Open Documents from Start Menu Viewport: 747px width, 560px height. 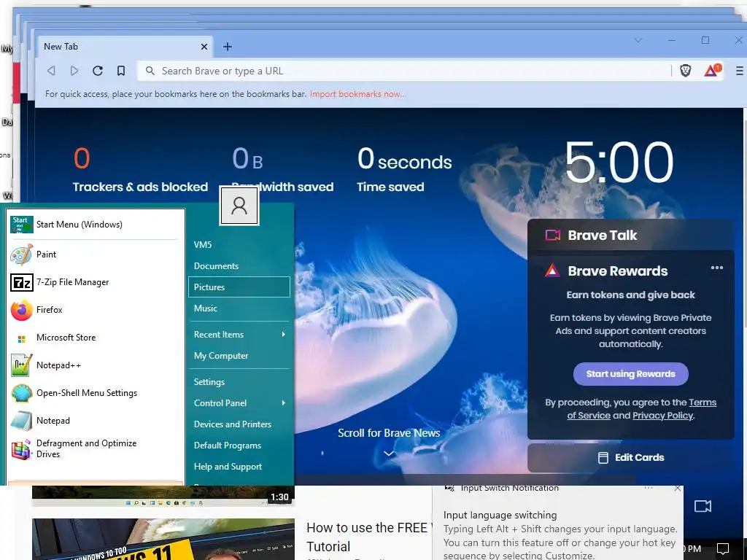239,265
